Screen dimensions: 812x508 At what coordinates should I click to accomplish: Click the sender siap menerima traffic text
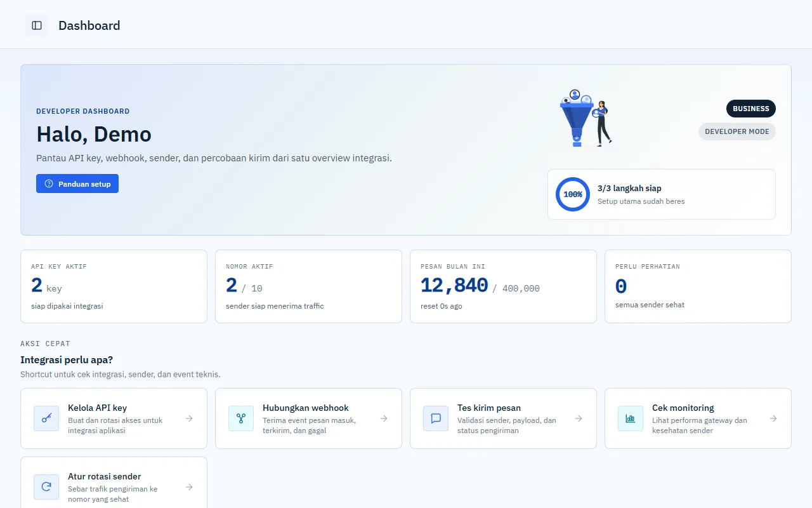click(275, 306)
